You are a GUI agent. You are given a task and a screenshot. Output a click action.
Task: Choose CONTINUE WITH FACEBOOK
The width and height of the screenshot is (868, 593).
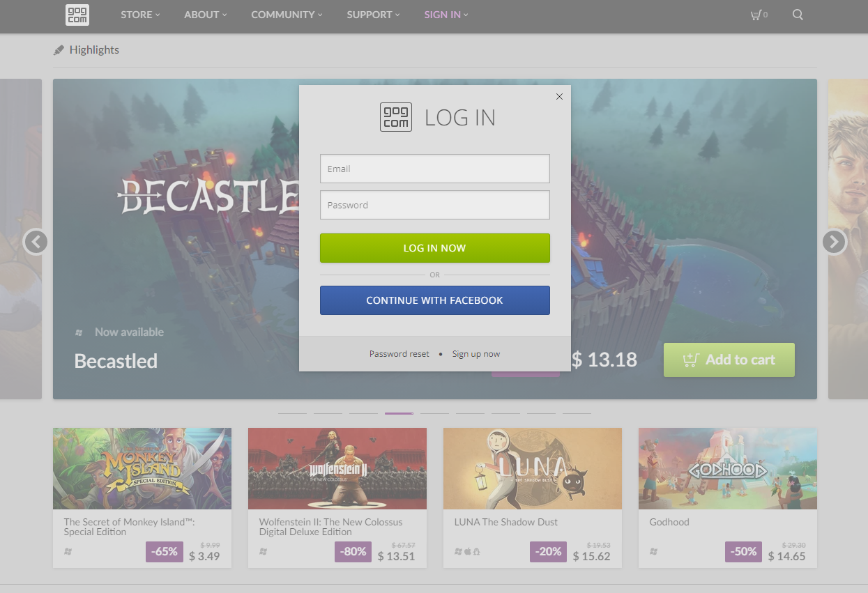[435, 300]
